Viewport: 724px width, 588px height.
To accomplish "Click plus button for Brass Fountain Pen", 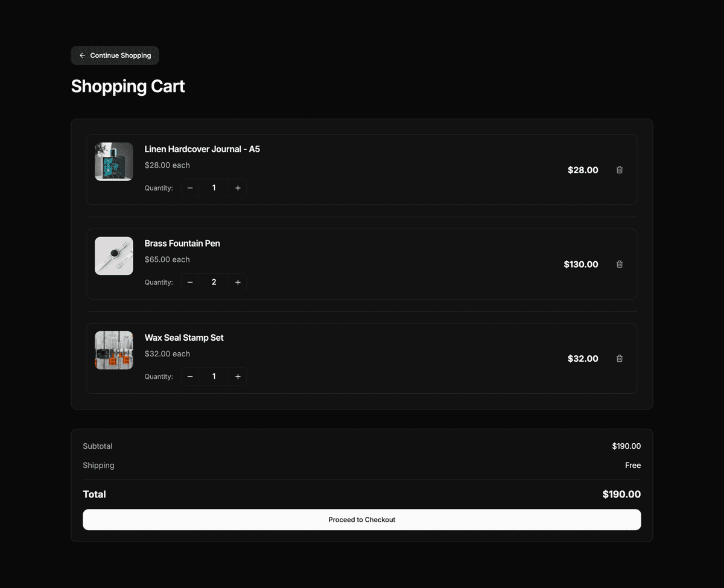I will point(238,282).
